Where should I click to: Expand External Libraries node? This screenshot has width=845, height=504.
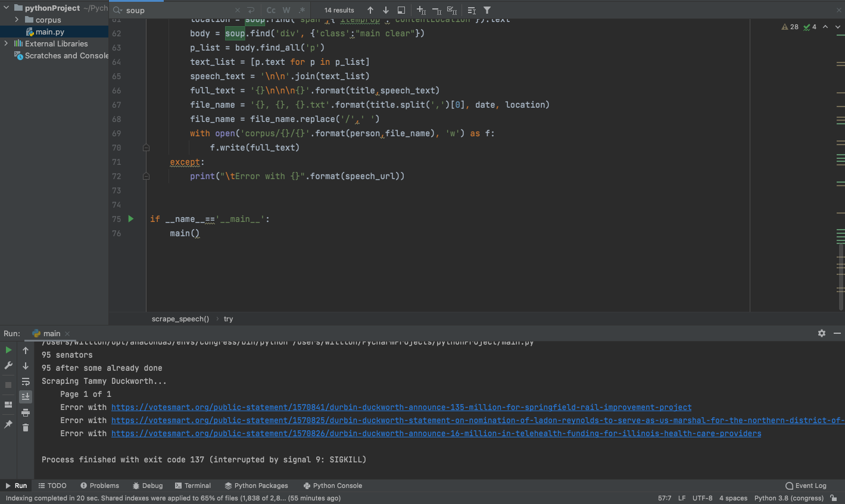[7, 43]
